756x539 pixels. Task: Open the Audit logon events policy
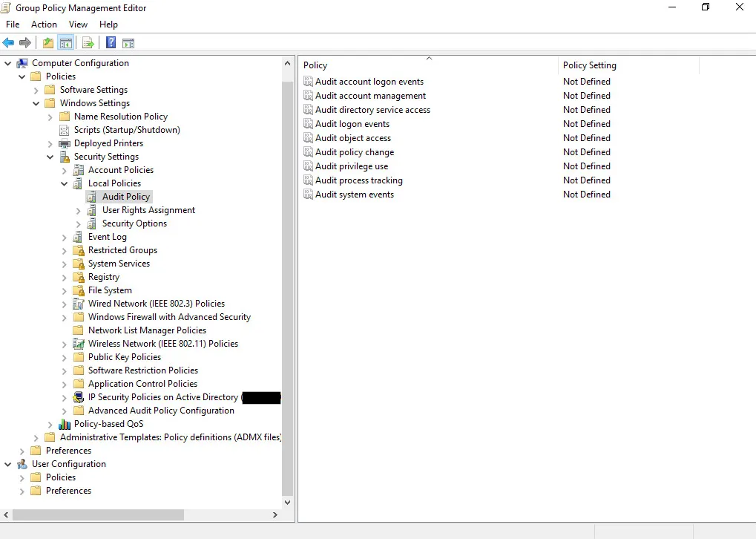pos(353,123)
